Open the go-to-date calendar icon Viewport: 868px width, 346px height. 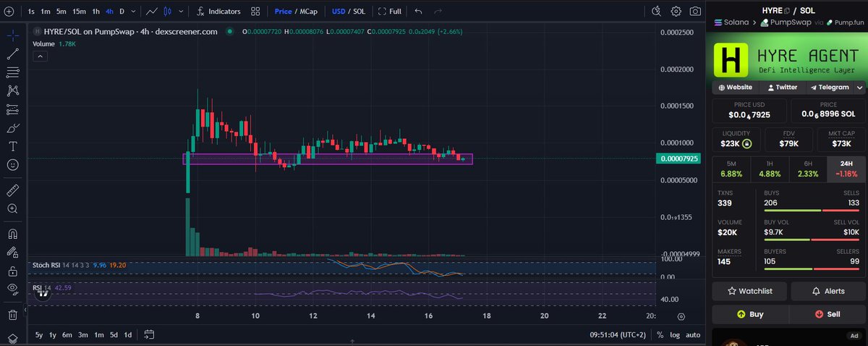(150, 334)
